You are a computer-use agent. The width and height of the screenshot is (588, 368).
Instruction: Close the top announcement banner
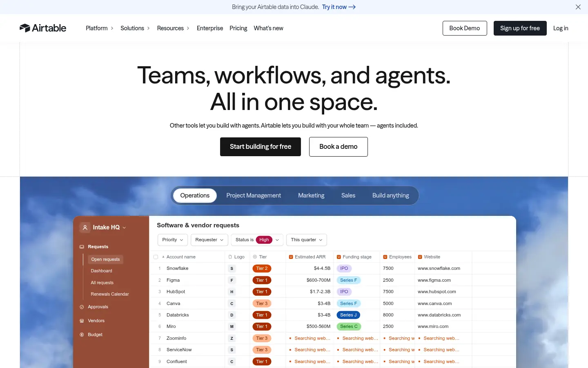pyautogui.click(x=578, y=7)
